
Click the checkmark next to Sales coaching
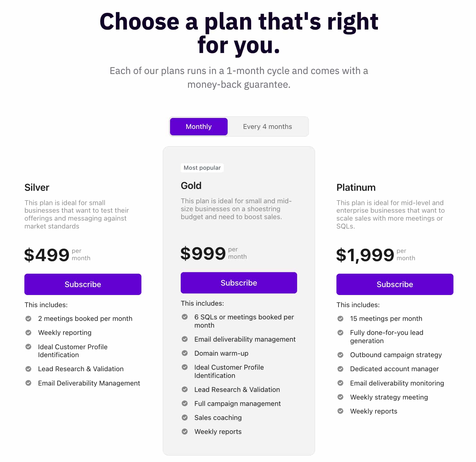point(185,417)
